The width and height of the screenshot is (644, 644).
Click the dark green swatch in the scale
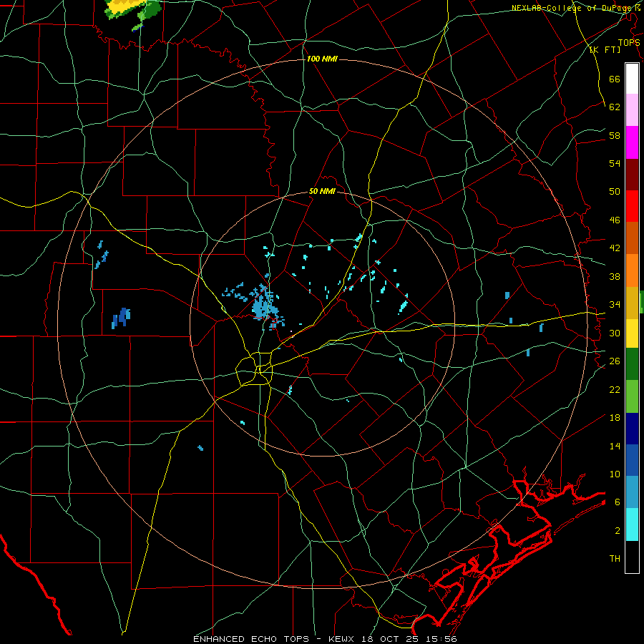coord(632,364)
